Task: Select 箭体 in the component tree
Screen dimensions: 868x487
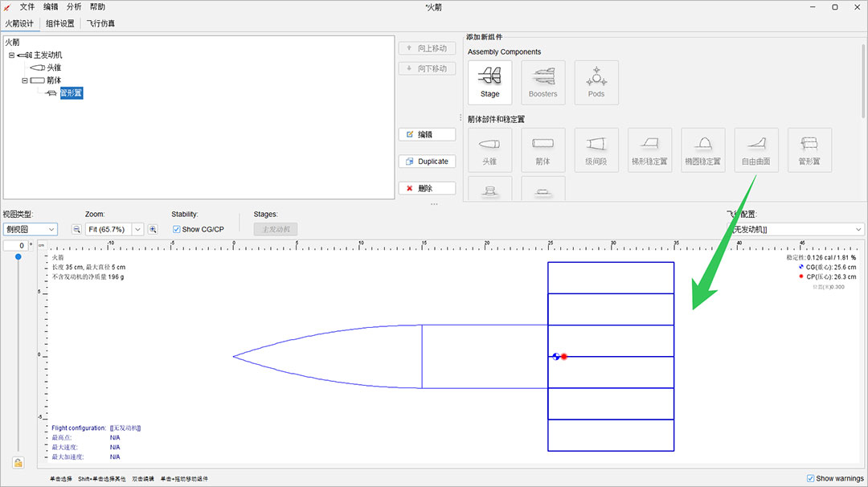Action: click(x=54, y=80)
